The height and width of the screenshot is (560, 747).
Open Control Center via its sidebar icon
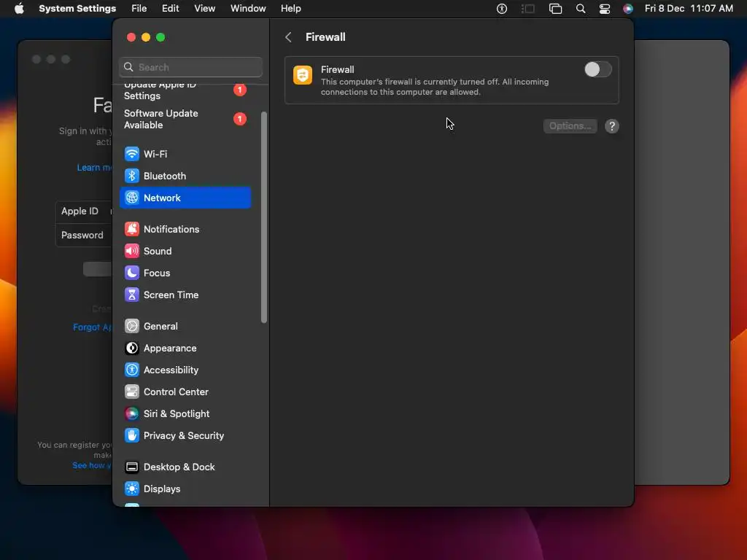132,392
